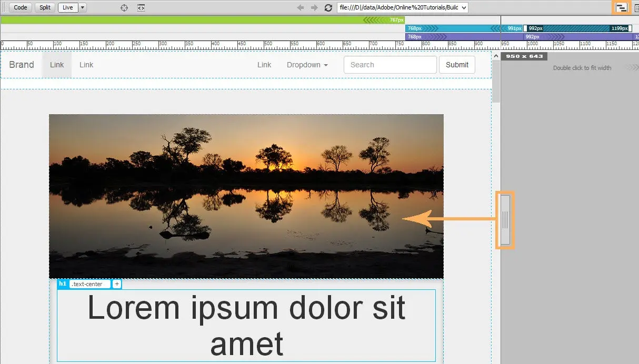The width and height of the screenshot is (639, 364).
Task: Switch to Split view
Action: pos(45,7)
